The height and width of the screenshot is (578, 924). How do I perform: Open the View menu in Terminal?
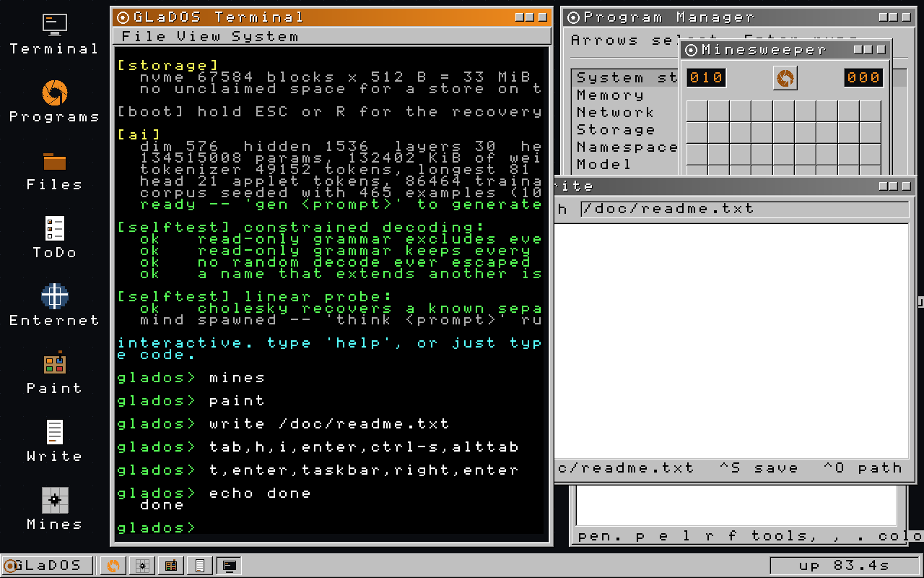click(199, 36)
